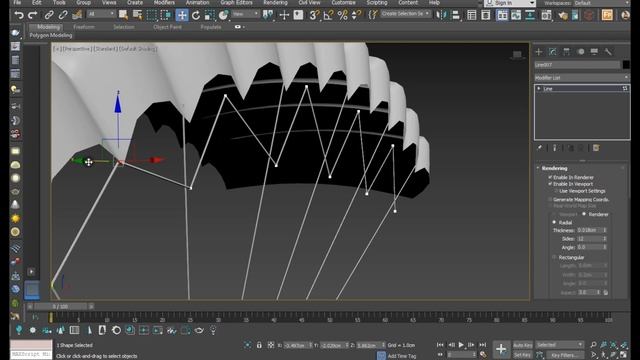Switch to the Freeform ribbon tab

click(x=84, y=27)
